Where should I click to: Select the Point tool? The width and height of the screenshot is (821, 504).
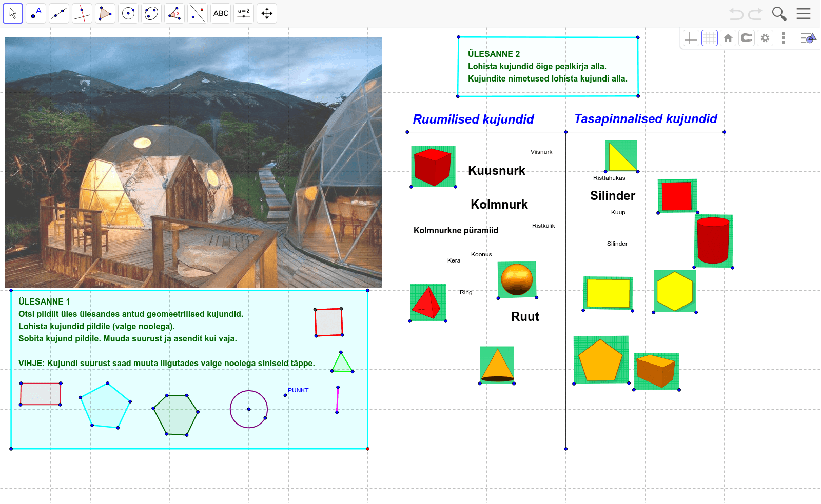pyautogui.click(x=36, y=13)
